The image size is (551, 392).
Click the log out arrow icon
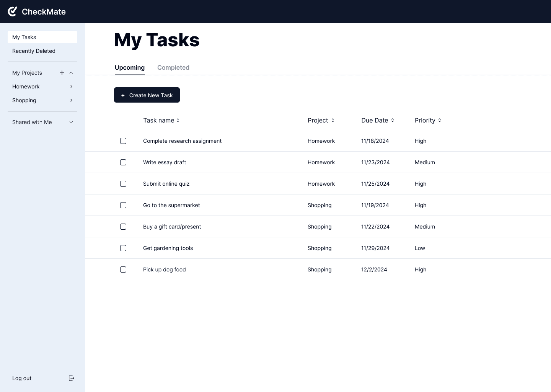(x=71, y=378)
